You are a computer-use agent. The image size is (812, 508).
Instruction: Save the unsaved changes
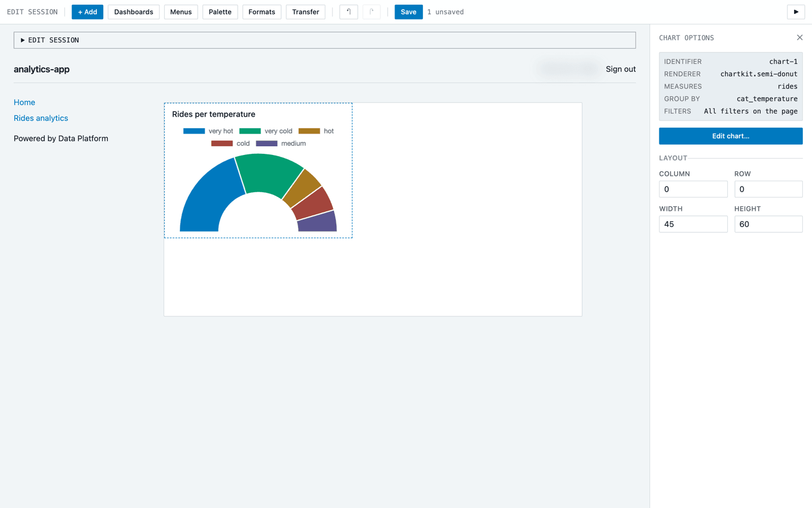pos(408,12)
